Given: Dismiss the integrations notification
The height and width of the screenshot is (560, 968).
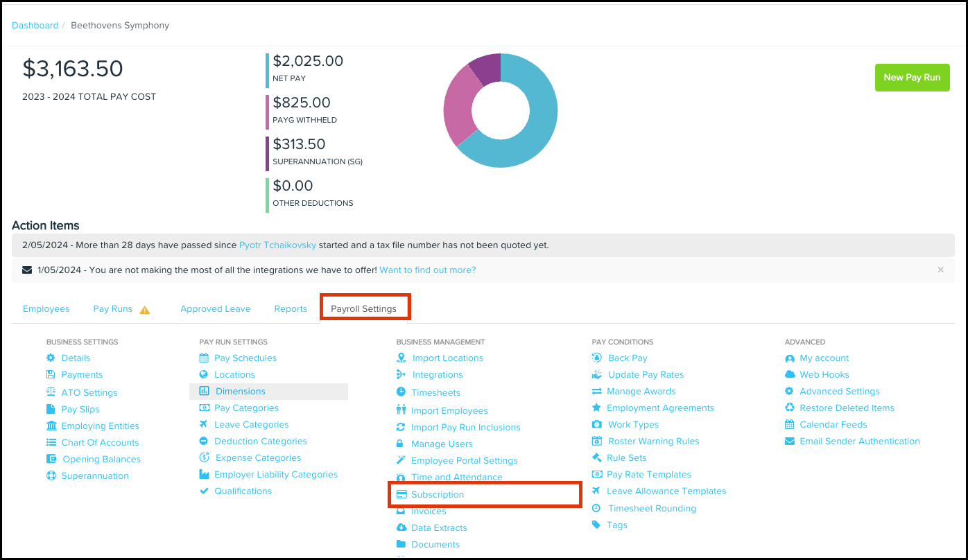Looking at the screenshot, I should (940, 270).
